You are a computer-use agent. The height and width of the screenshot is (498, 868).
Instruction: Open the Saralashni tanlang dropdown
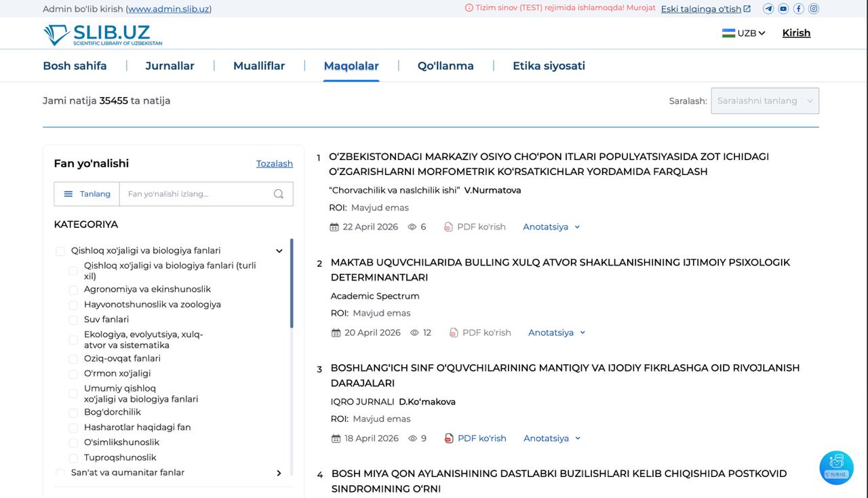765,100
